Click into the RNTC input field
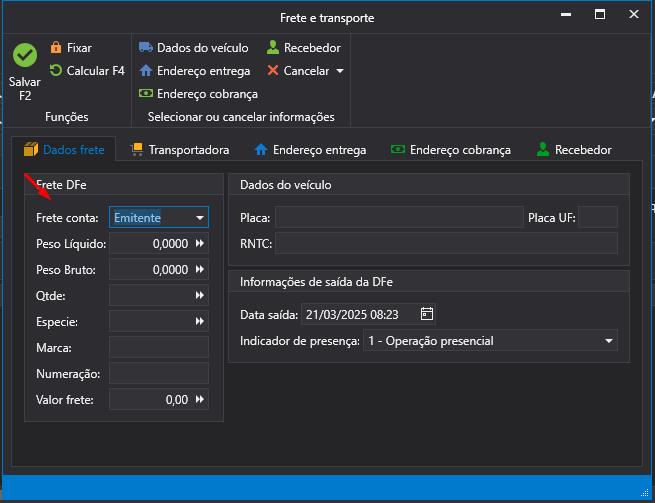 (x=446, y=243)
